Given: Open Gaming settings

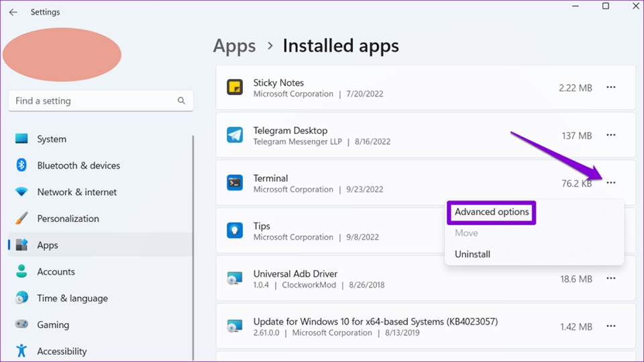Looking at the screenshot, I should (100, 324).
